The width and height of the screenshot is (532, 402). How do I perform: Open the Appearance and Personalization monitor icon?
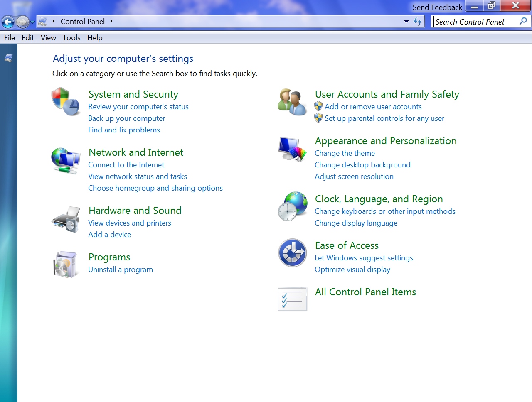pos(292,149)
